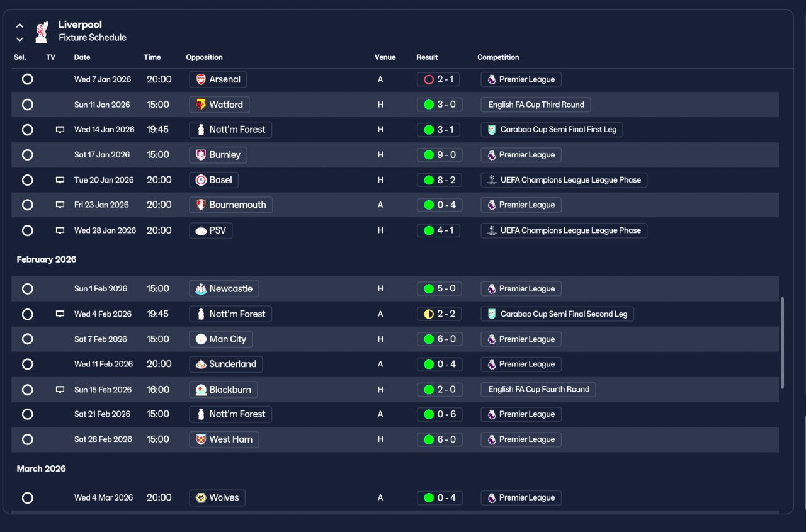This screenshot has height=532, width=806.
Task: Click the Watford crest icon
Action: [201, 105]
